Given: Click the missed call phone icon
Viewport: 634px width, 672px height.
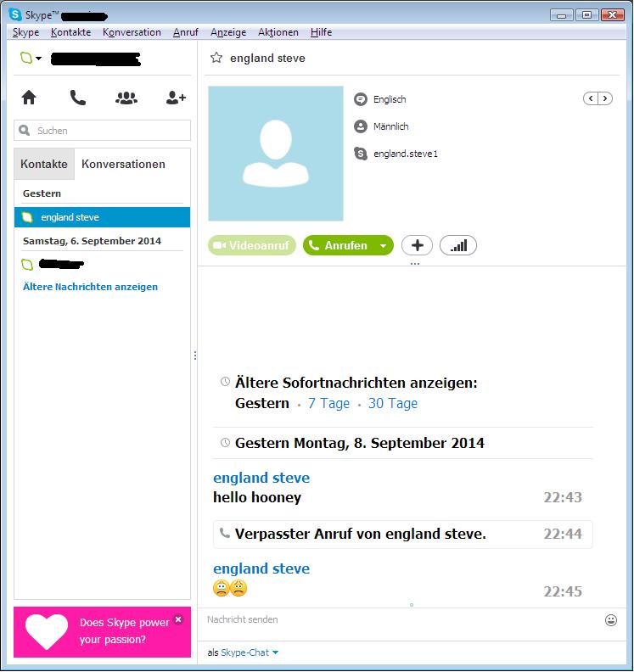Looking at the screenshot, I should (x=225, y=533).
